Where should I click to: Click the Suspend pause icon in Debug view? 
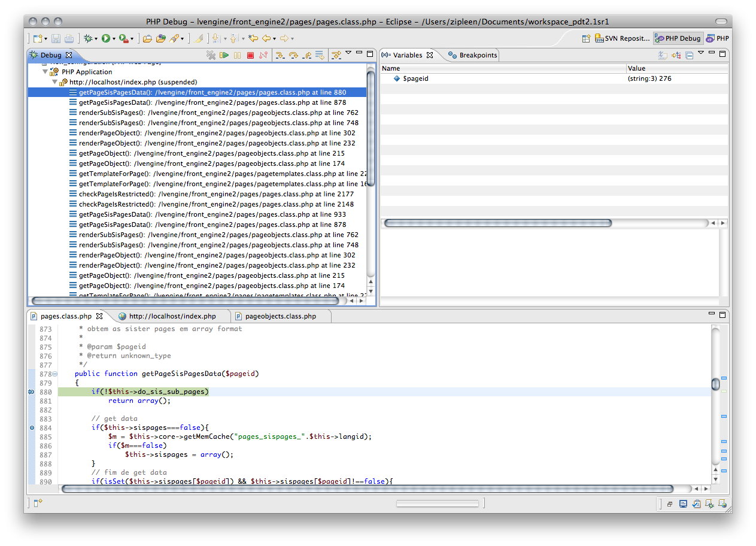(x=238, y=55)
